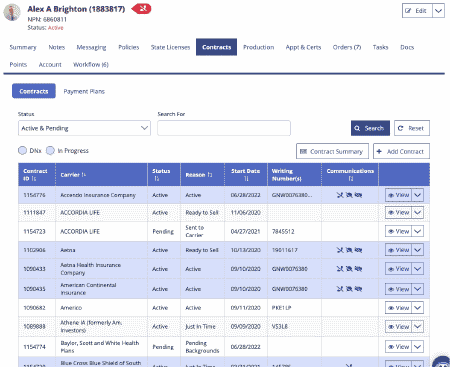Image resolution: width=450 pixels, height=367 pixels.
Task: Switch to the Payment Plans sub-tab
Action: pos(84,91)
